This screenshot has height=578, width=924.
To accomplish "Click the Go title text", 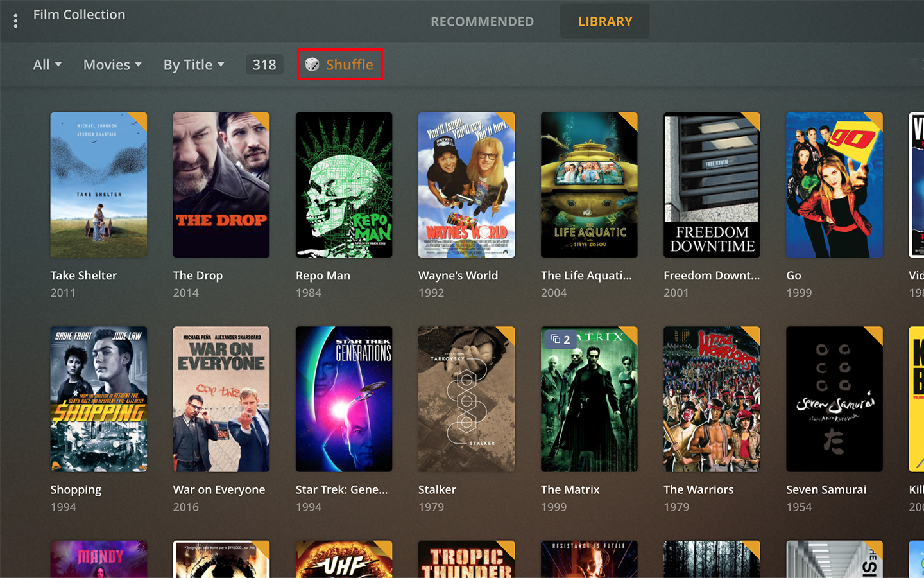I will point(794,276).
